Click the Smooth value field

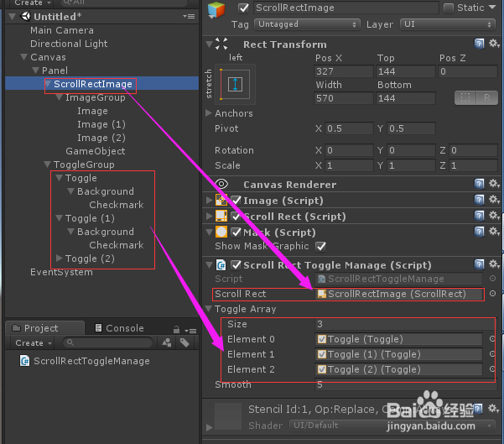click(406, 384)
